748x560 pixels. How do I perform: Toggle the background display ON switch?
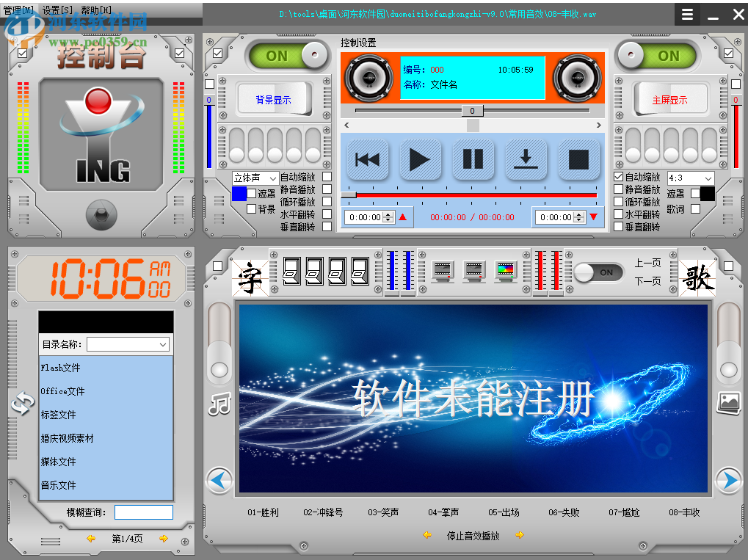tap(288, 56)
